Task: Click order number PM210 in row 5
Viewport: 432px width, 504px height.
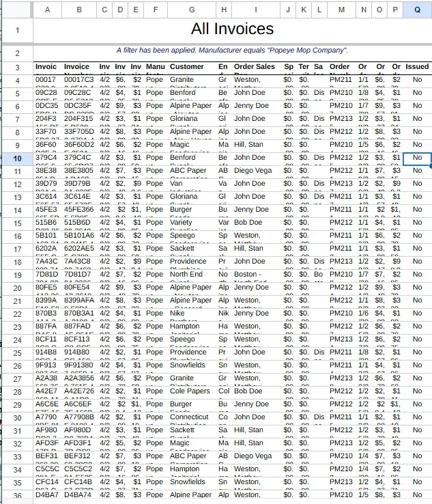Action: coord(341,94)
